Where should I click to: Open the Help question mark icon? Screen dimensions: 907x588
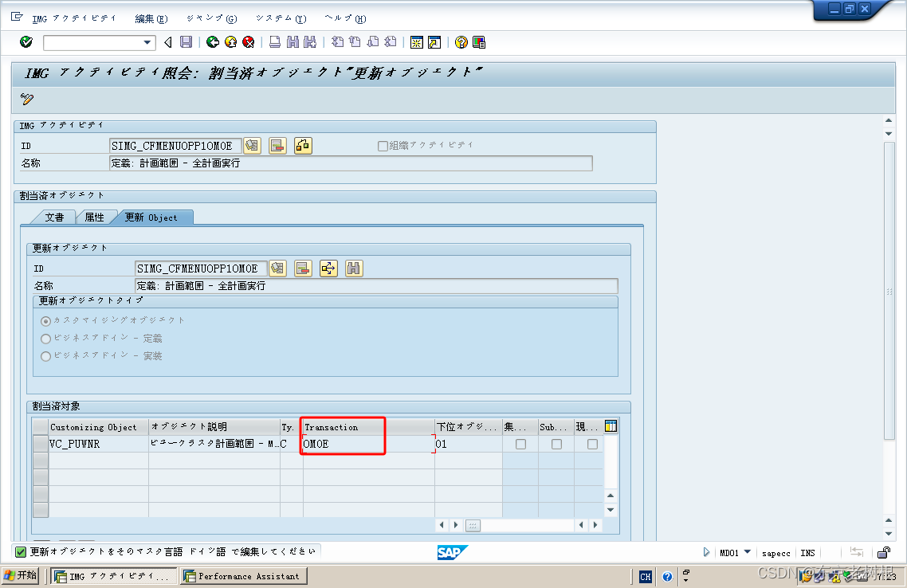tap(461, 42)
